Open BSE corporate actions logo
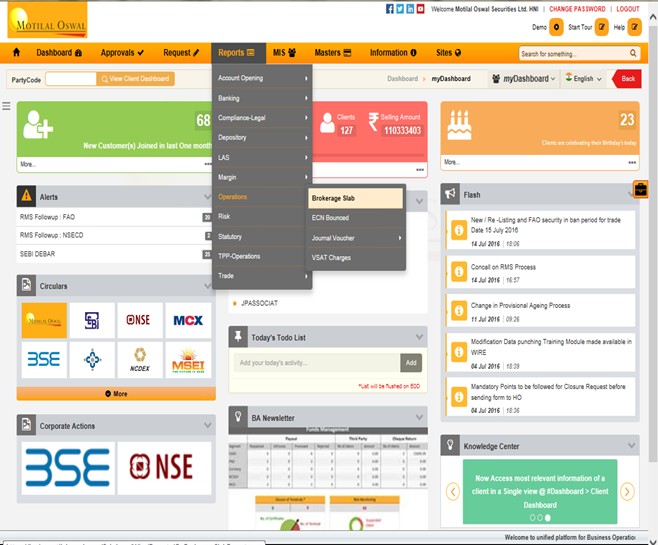The height and width of the screenshot is (545, 658). (68, 468)
